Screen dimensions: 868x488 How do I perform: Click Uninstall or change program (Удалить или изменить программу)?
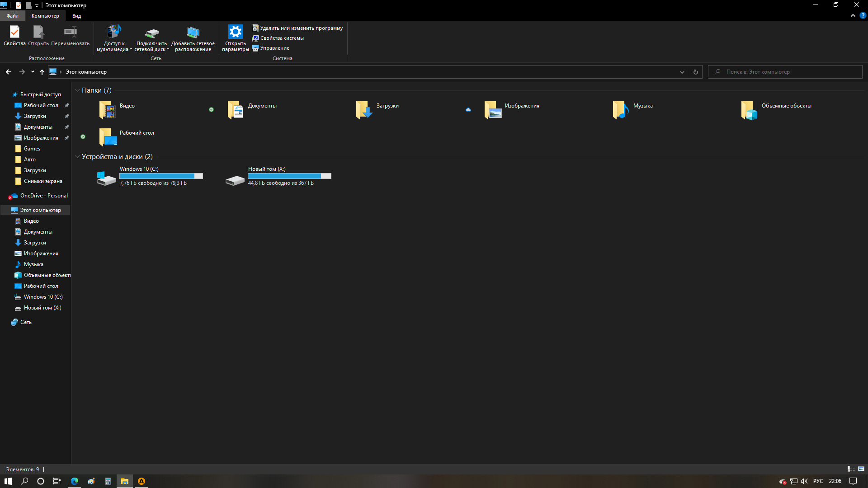click(301, 28)
